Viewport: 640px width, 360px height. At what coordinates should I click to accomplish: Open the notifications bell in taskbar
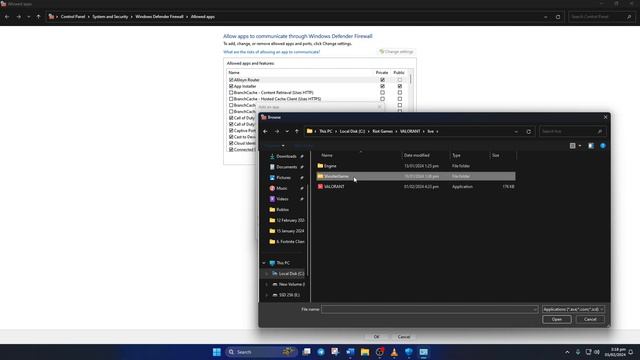click(631, 352)
